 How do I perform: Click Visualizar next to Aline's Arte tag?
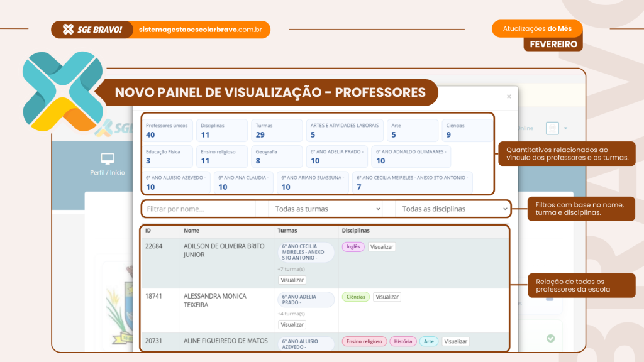[455, 341]
